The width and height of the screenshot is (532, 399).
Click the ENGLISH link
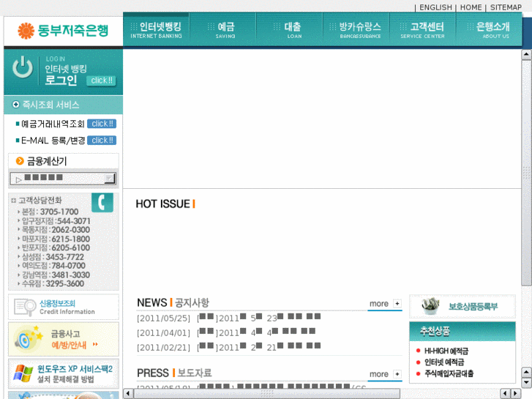click(x=435, y=7)
